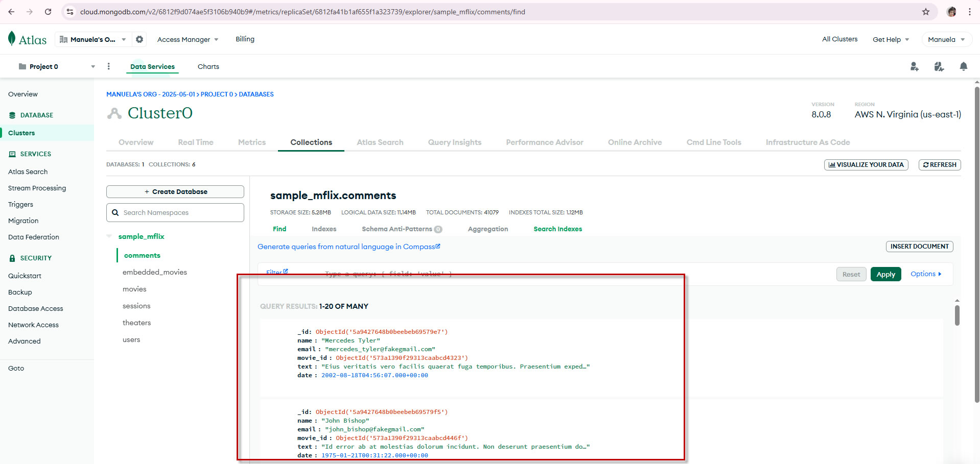
Task: Click the VISUALIZE YOUR DATA button
Action: [x=866, y=165]
